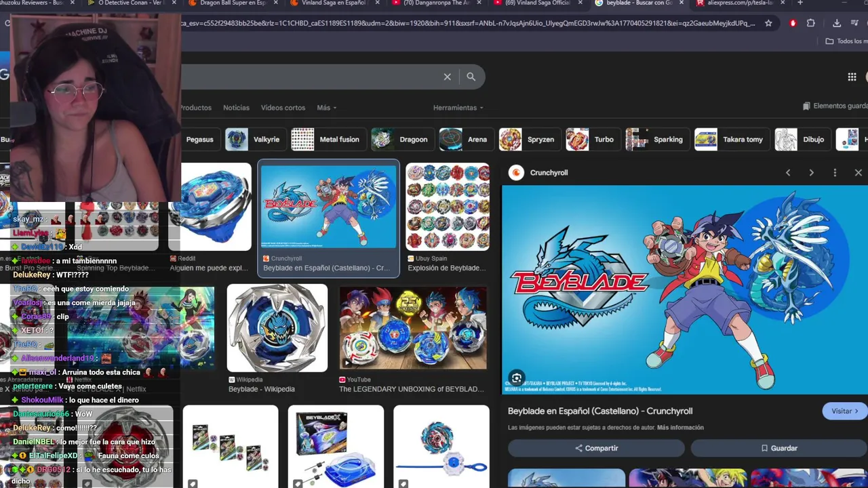Select the Arena suggestion chip
Screen dimensions: 868x488
466,140
